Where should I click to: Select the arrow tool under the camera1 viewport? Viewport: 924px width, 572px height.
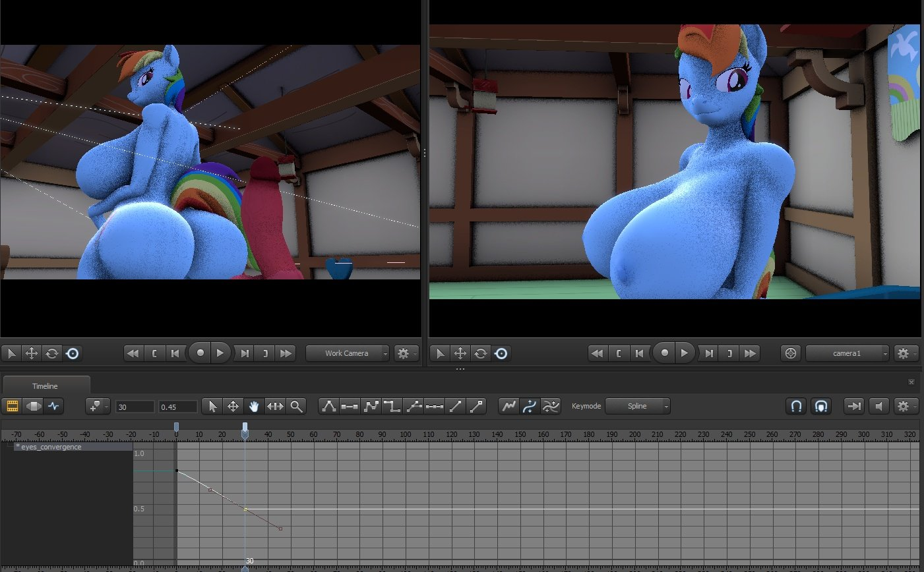point(440,354)
